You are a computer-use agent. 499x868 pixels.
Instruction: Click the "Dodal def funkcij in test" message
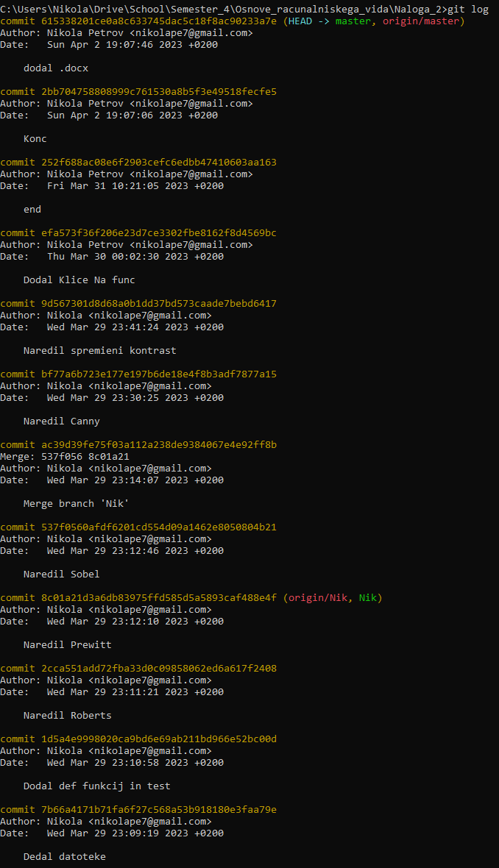tap(97, 786)
